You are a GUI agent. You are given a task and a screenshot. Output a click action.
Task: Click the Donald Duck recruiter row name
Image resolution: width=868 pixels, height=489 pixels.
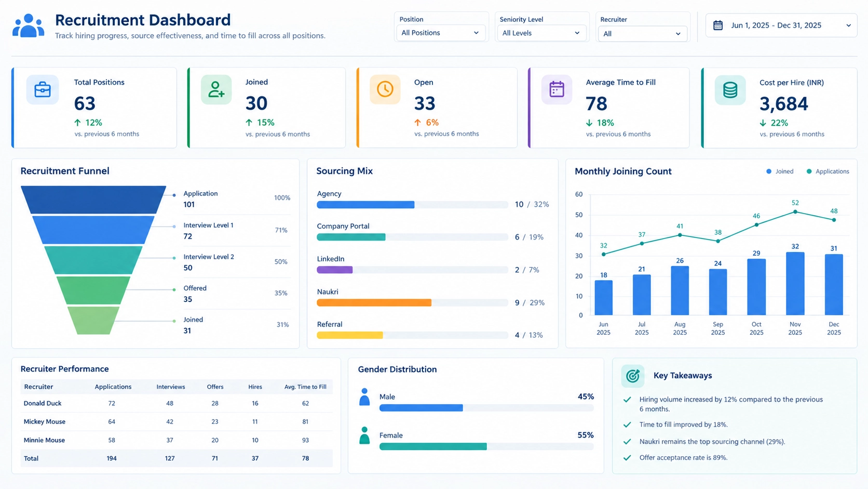(x=43, y=403)
